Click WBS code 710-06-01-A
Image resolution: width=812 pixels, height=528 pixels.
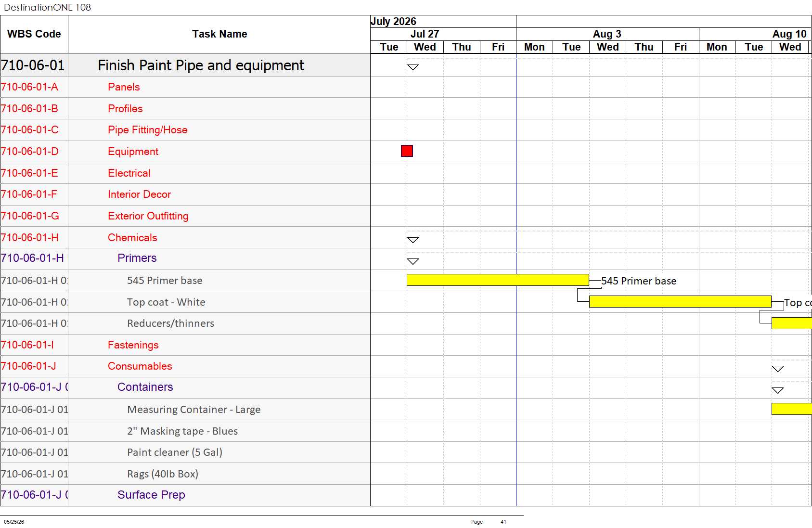pyautogui.click(x=29, y=87)
